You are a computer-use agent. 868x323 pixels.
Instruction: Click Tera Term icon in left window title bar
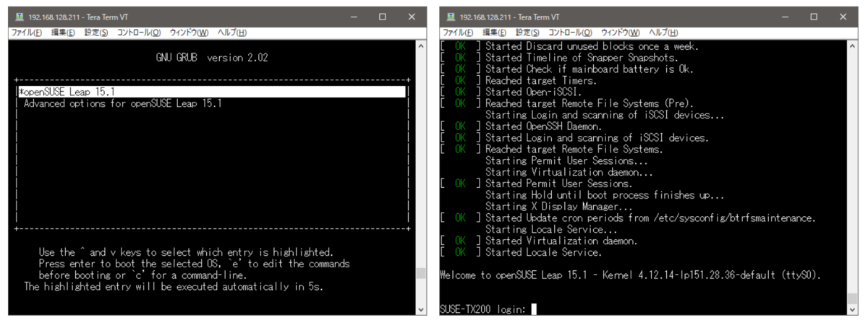[19, 17]
